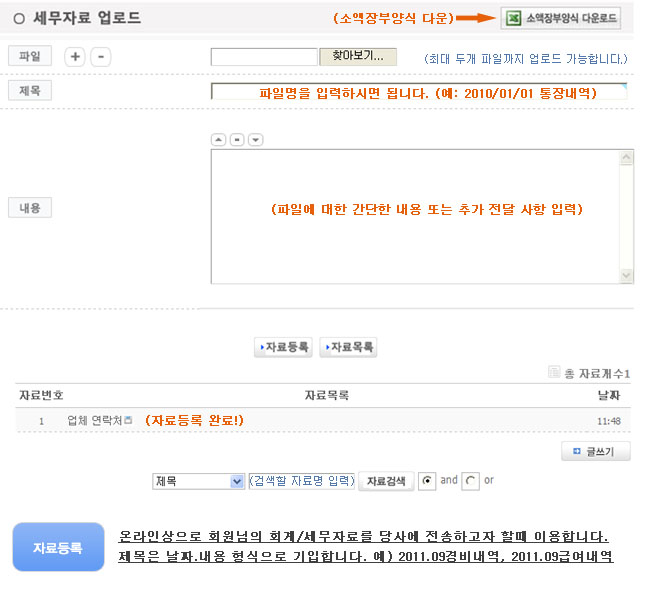Click the scroll-down arrow in content textarea
The height and width of the screenshot is (596, 645).
click(627, 276)
